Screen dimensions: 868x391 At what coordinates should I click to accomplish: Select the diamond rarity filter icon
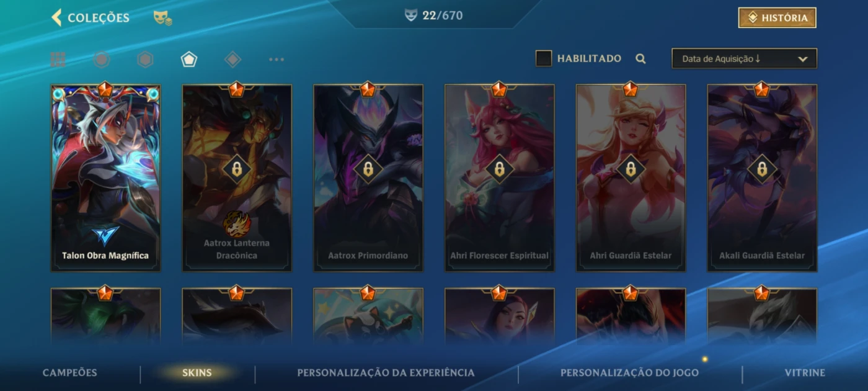[232, 60]
